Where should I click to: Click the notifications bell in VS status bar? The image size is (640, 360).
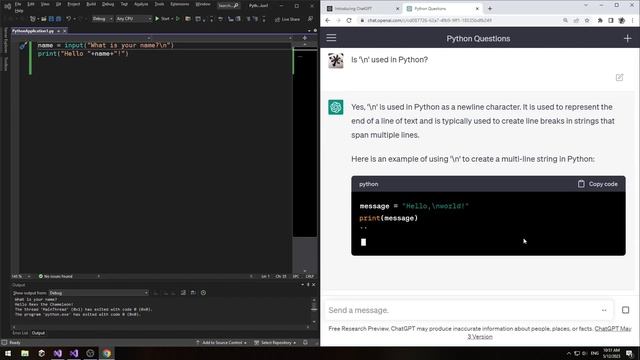point(305,342)
